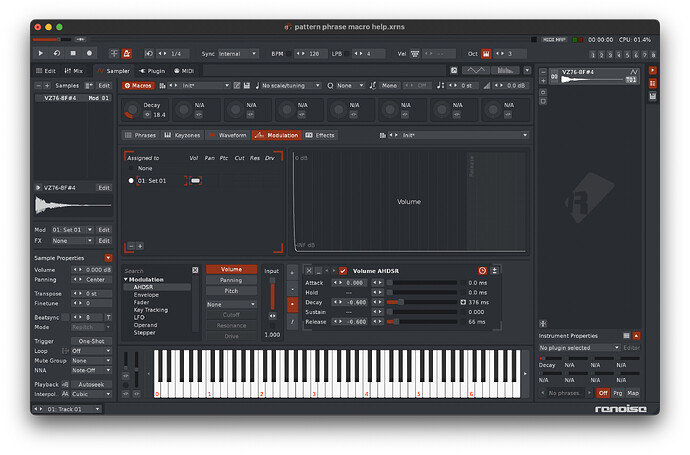
Task: Open the quantize None dropdown
Action: [x=350, y=85]
